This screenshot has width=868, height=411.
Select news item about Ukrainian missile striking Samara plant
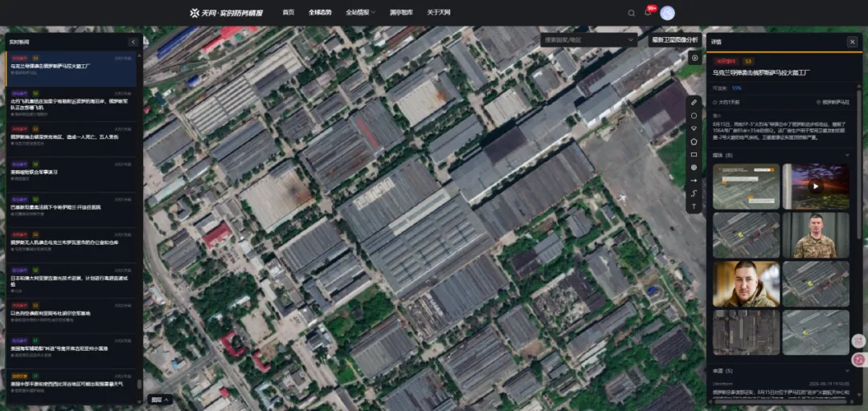click(71, 69)
